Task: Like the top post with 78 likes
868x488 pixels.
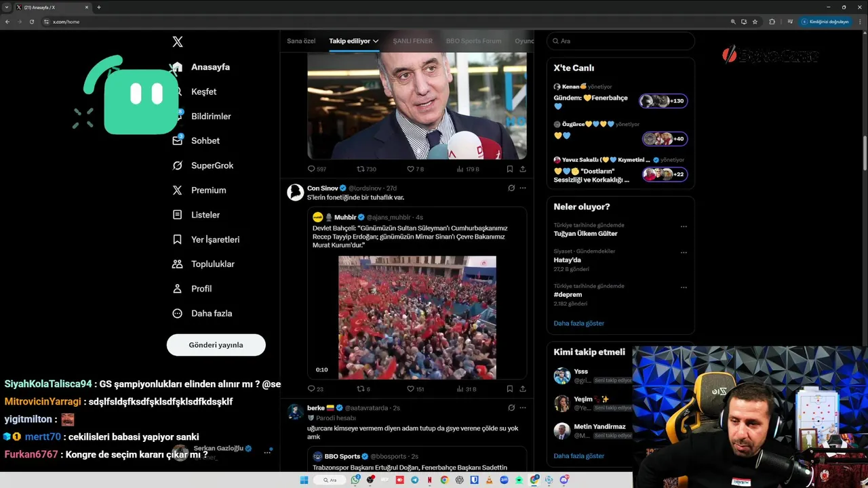Action: (x=415, y=169)
